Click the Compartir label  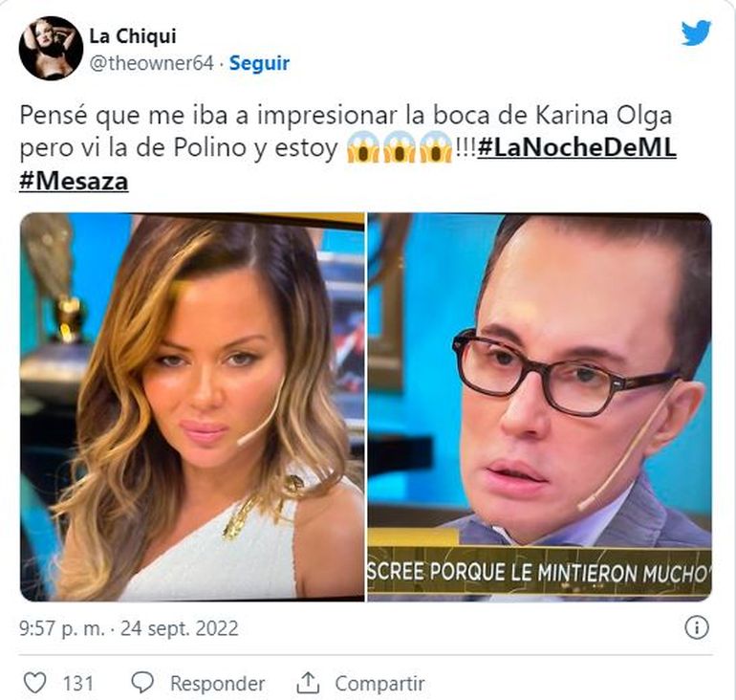coord(379,683)
